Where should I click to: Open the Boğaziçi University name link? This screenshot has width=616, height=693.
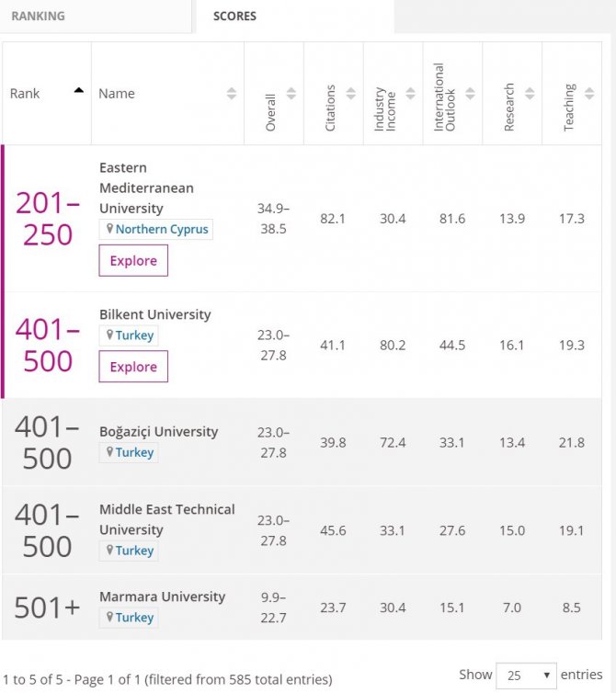point(159,432)
